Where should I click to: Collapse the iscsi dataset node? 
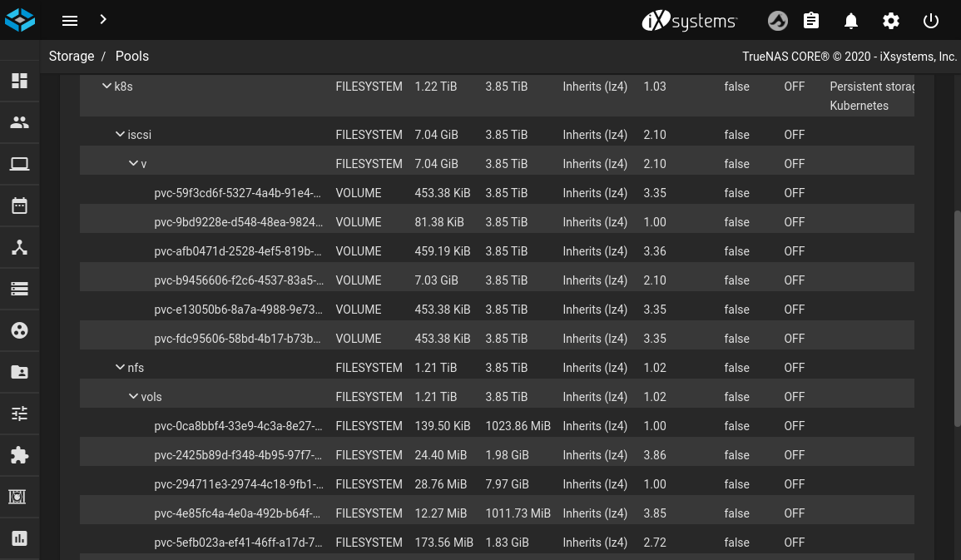(120, 134)
